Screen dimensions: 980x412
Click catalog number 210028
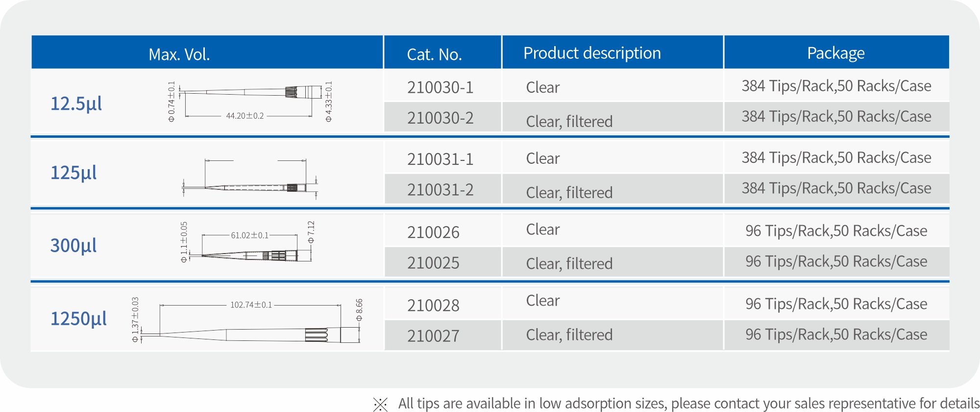pos(433,305)
